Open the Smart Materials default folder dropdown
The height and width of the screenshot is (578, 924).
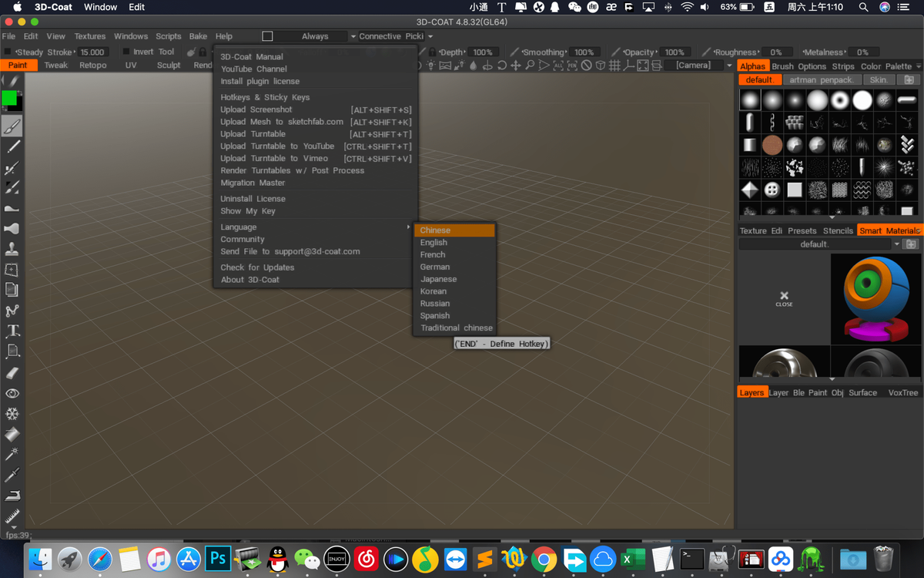pyautogui.click(x=819, y=244)
